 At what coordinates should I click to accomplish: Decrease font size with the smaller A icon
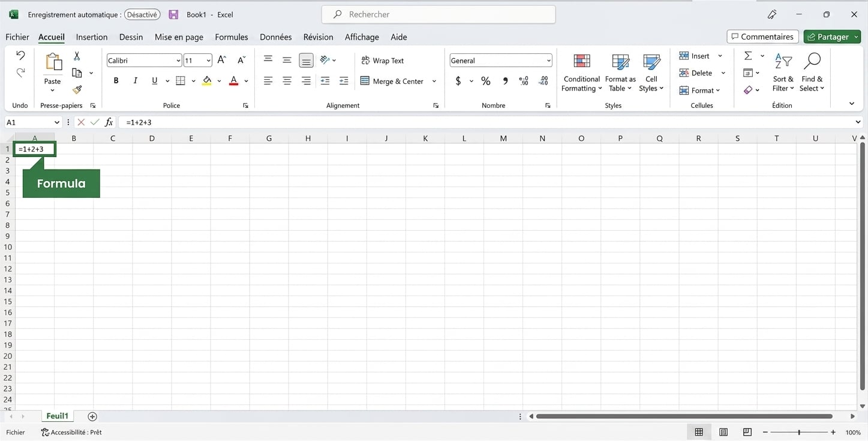tap(242, 60)
